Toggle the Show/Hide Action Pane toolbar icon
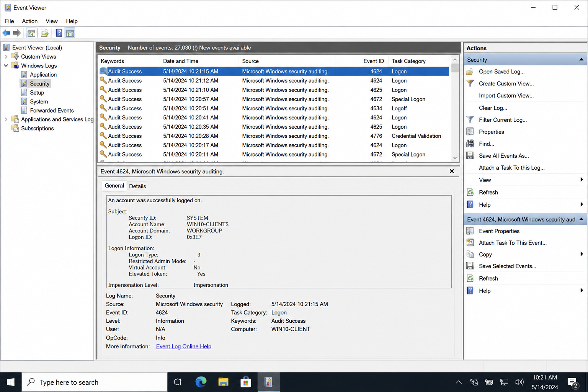 (x=70, y=33)
